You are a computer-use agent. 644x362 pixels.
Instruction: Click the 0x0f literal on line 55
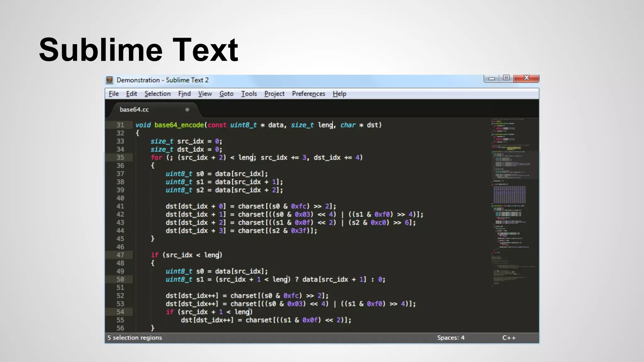point(310,320)
